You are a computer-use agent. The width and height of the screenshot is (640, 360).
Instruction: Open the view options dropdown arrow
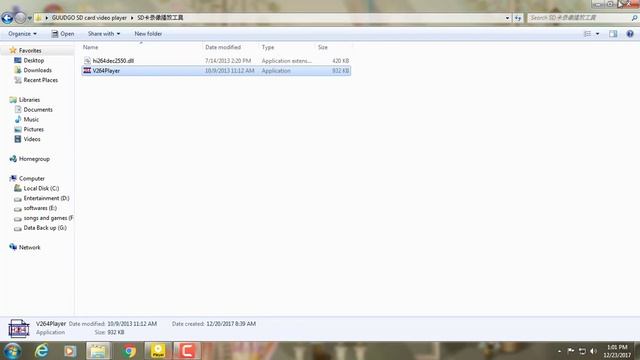pos(598,34)
